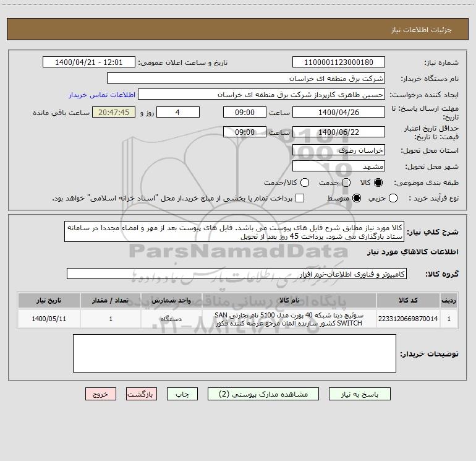Click section heading اطلاعات کالاهای مورد نیاز
Image resolution: width=476 pixels, height=461 pixels.
(413, 252)
